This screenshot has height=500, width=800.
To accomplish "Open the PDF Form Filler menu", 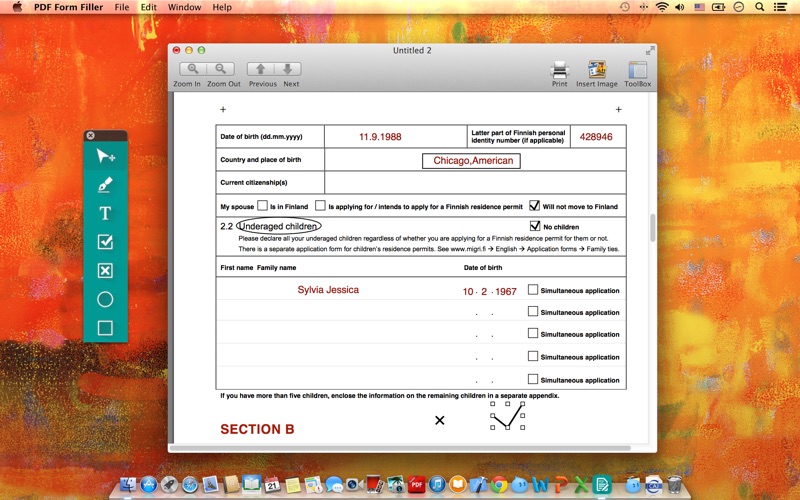I will coord(68,7).
